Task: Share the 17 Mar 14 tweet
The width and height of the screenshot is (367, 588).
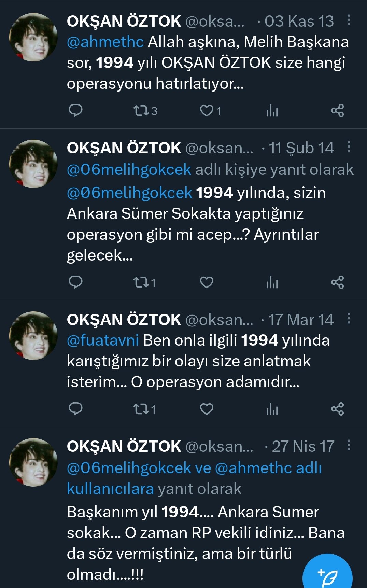Action: pos(337,409)
